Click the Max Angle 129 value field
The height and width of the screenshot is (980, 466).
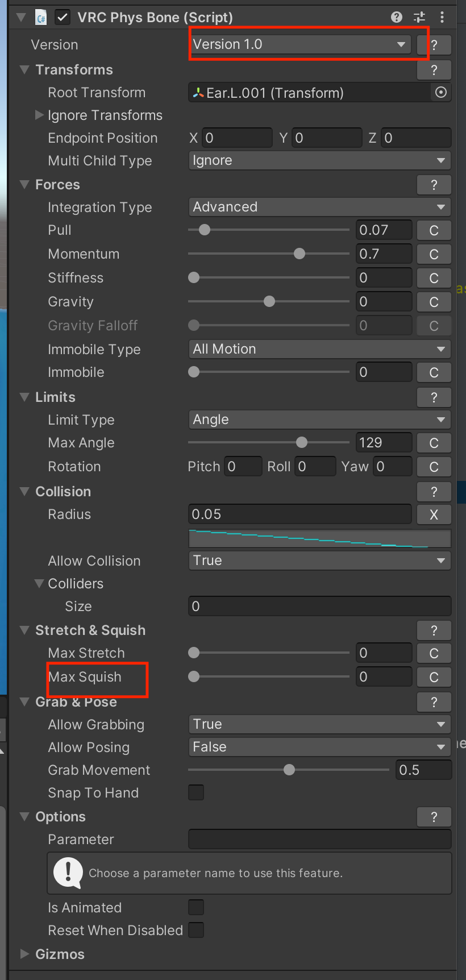384,443
